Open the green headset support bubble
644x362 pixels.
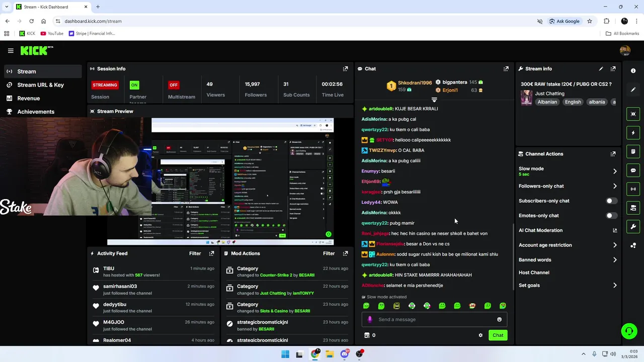[629, 331]
